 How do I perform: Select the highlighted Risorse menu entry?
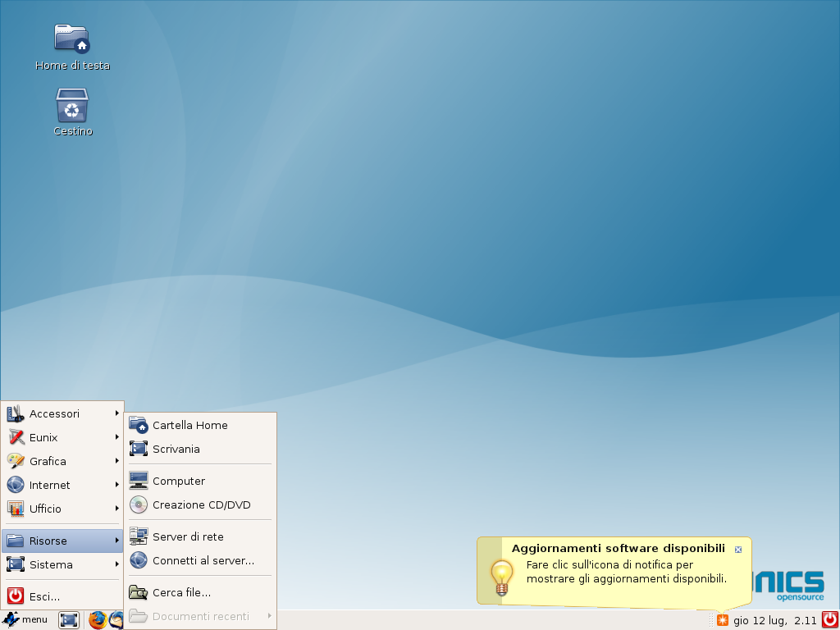[62, 541]
